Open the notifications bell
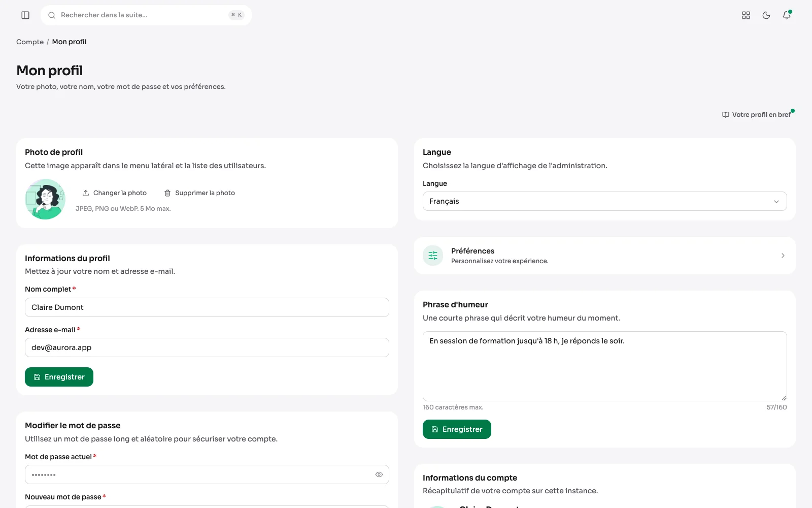The image size is (812, 508). [787, 15]
